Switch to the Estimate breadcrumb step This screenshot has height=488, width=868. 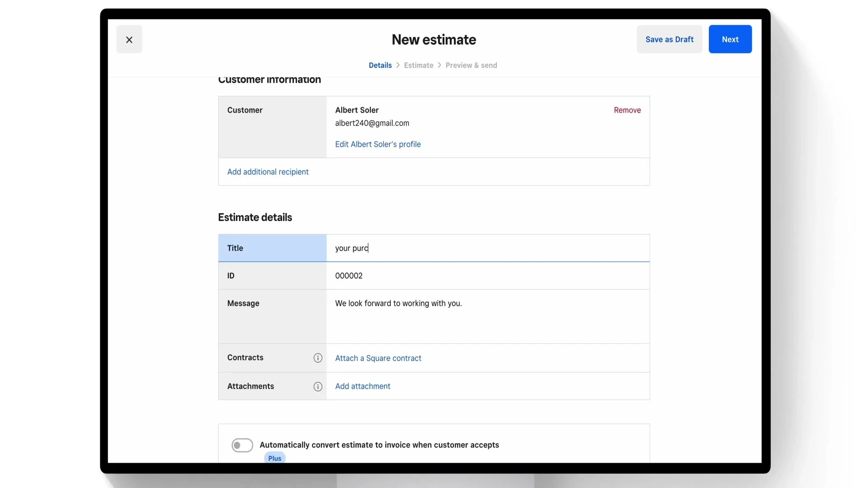point(419,65)
